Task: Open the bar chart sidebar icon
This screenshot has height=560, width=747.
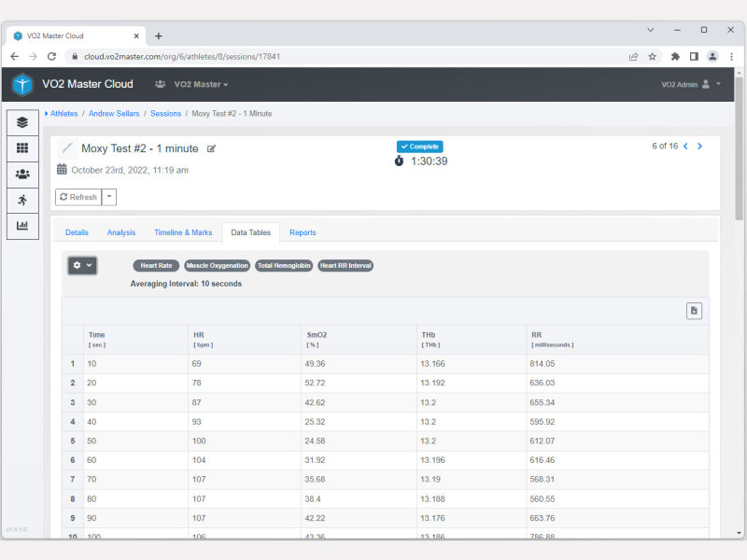Action: pos(22,226)
